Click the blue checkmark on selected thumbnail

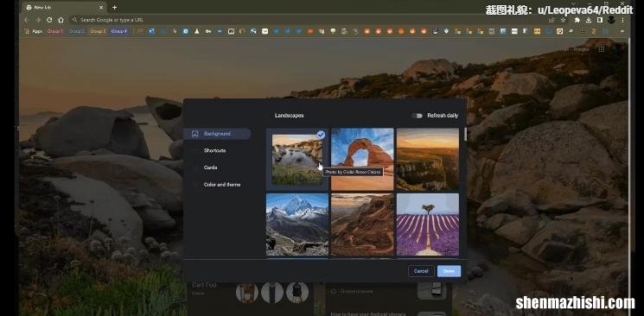[322, 135]
